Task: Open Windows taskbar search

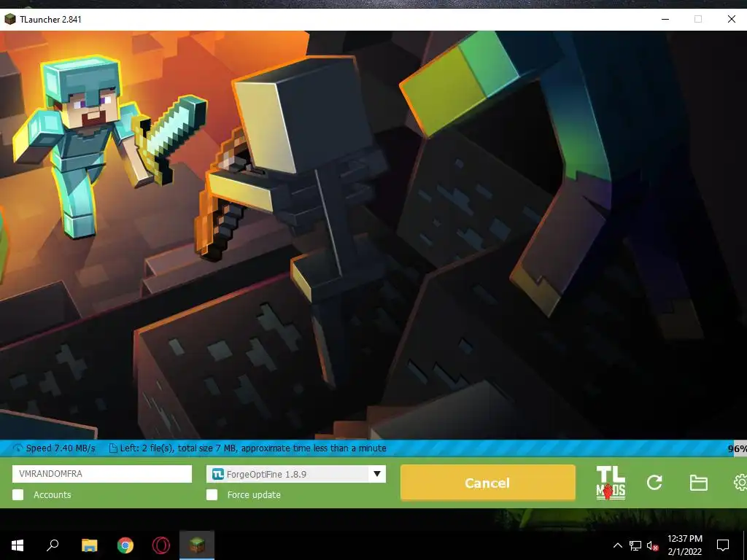Action: coord(53,545)
